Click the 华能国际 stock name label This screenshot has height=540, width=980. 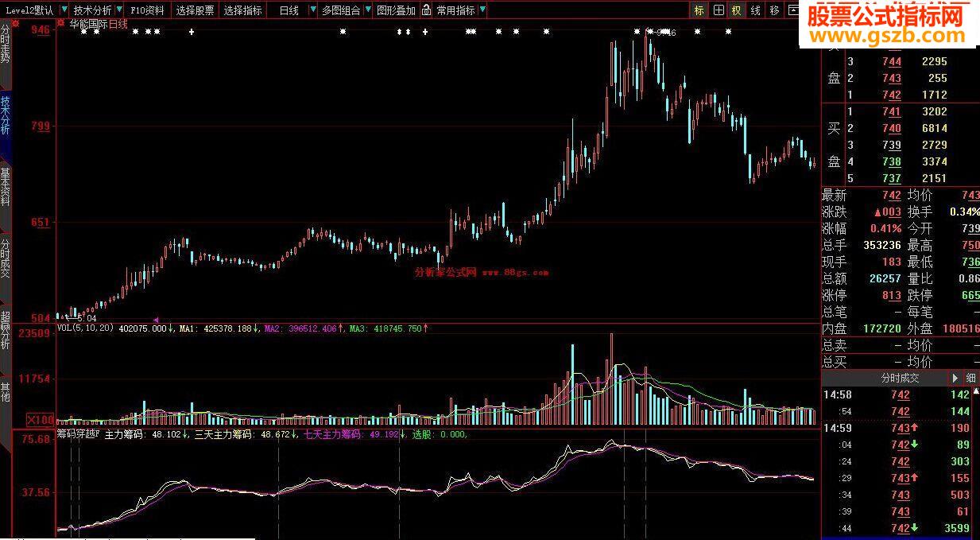[88, 24]
